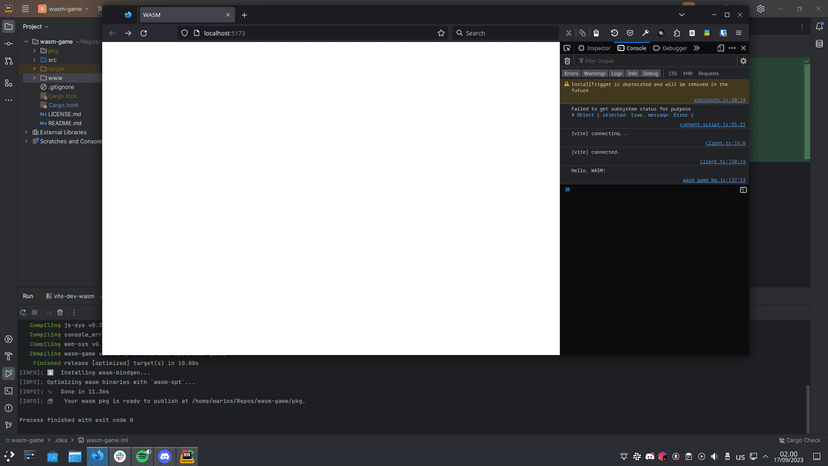The image size is (828, 466).
Task: Click the browser reload button
Action: 143,33
